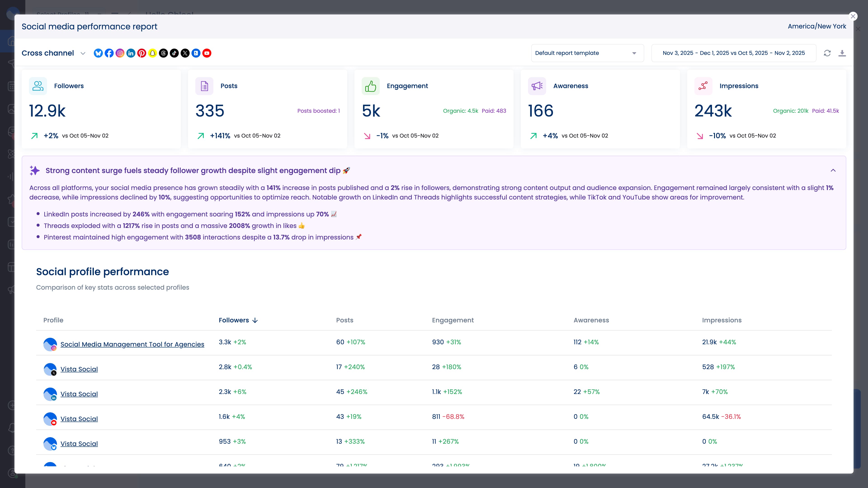Select the LinkedIn channel icon

(131, 53)
